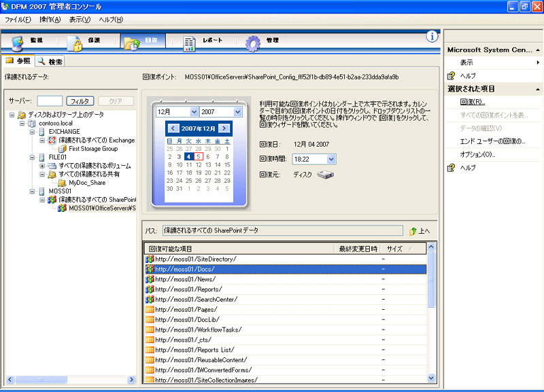Image resolution: width=544 pixels, height=392 pixels.
Task: Click the domain icon next to contoso.local
Action: click(32, 124)
